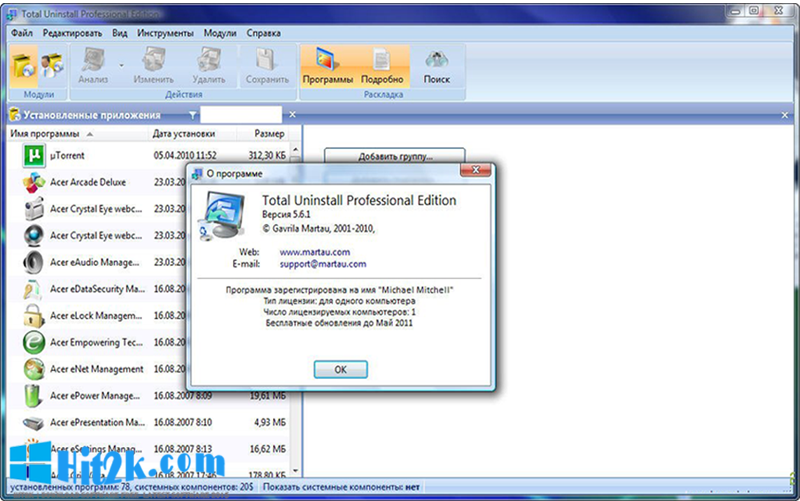Screen dimensions: 800x501
Task: Select the Acer eAudio Manager speaker icon
Action: pos(34,262)
